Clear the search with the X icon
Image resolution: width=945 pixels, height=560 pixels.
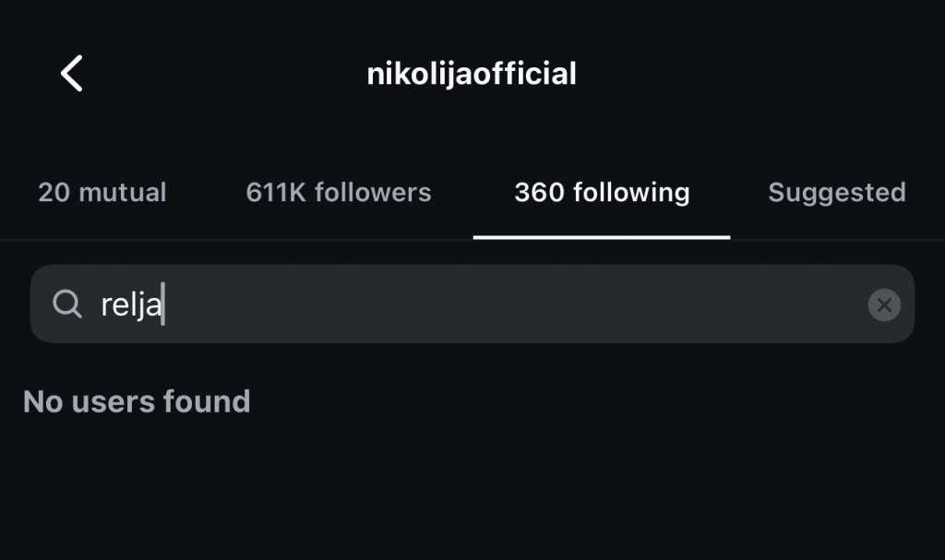[x=883, y=304]
